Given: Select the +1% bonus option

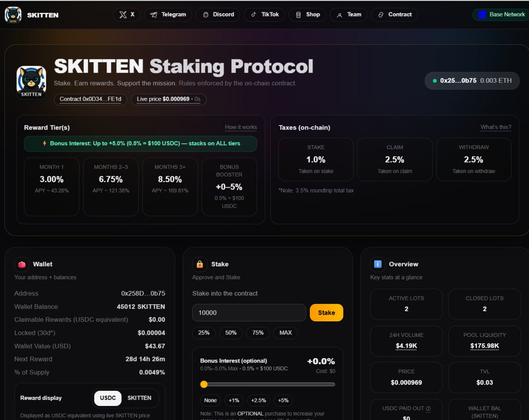Looking at the screenshot, I should 234,400.
